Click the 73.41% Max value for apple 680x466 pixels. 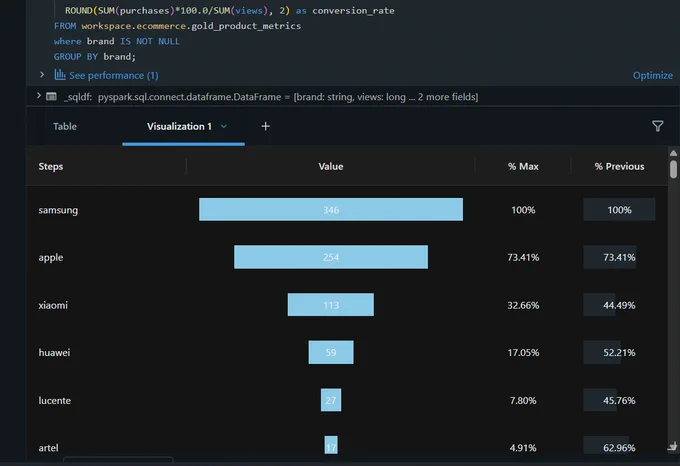pos(523,257)
